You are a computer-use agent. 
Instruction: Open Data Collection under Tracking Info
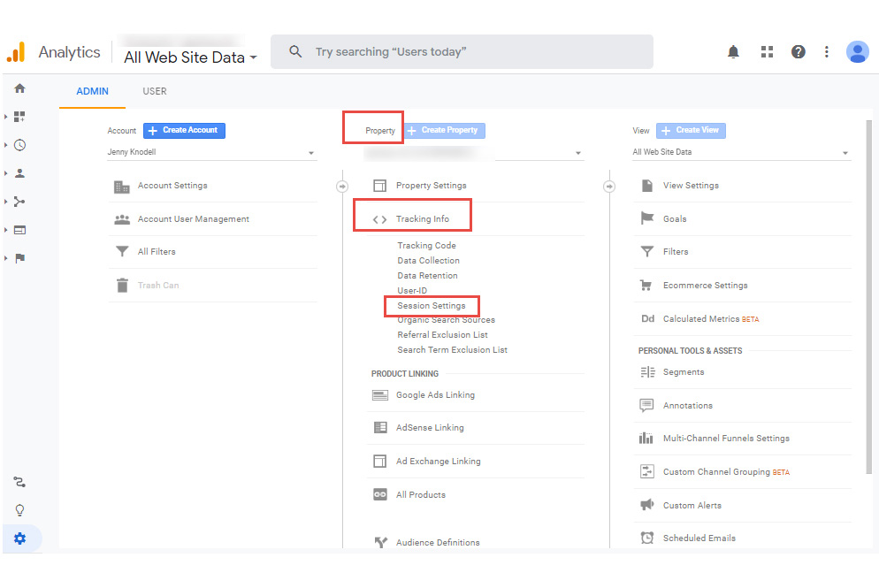pos(428,261)
